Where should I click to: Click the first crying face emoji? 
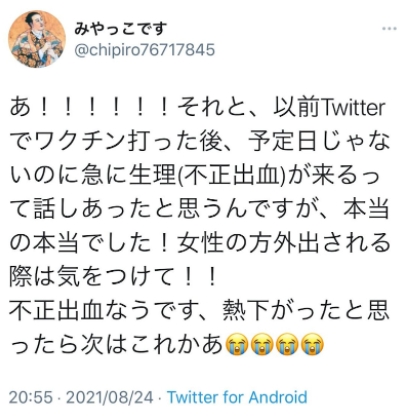(237, 345)
